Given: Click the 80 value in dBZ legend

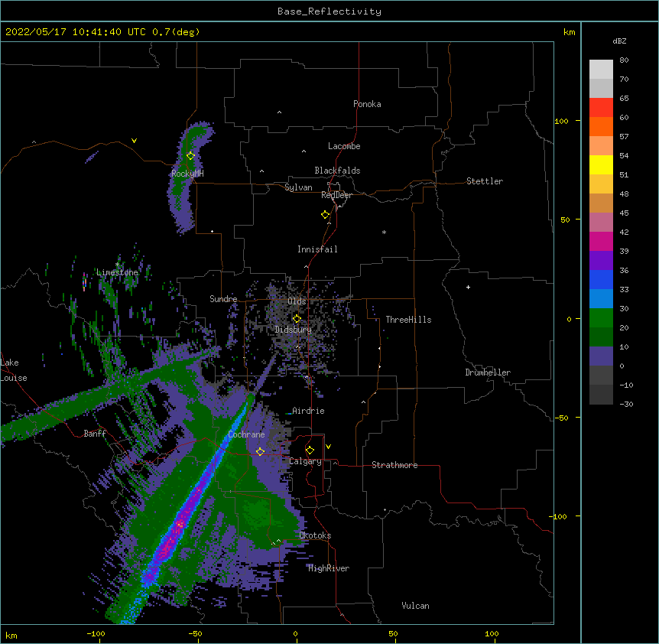Looking at the screenshot, I should click(x=624, y=60).
